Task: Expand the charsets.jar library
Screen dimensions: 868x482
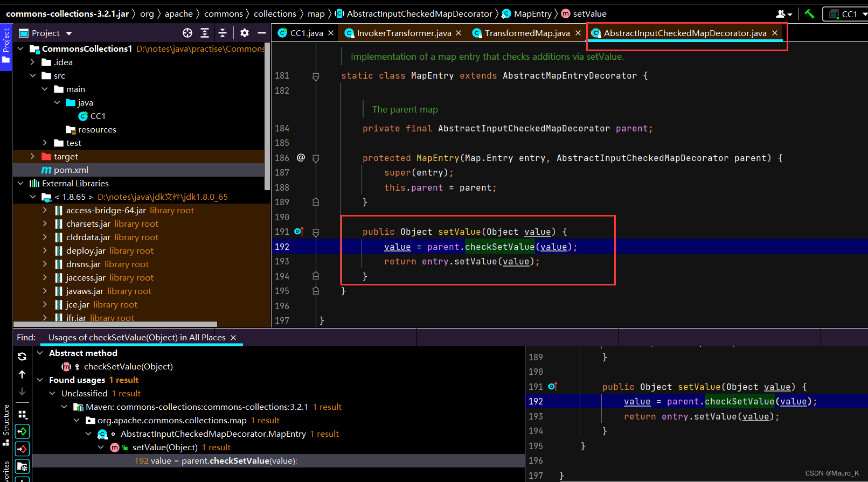Action: click(x=45, y=223)
